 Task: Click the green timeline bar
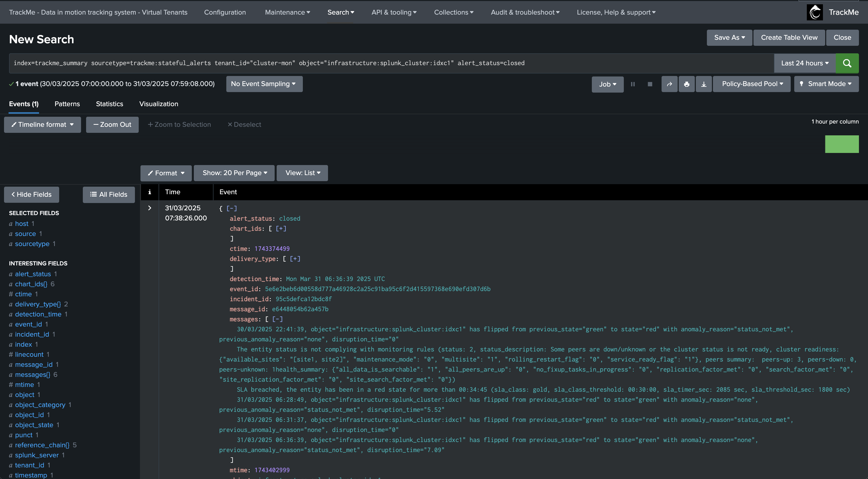[842, 144]
